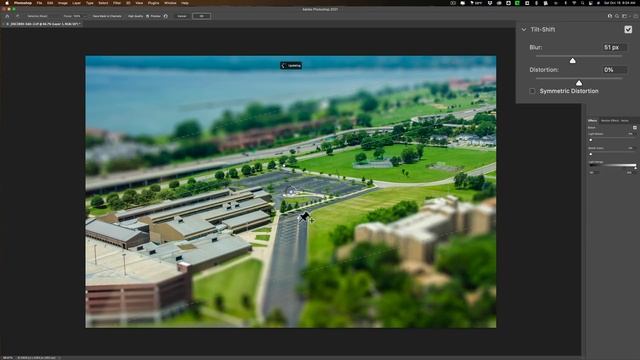This screenshot has height=360, width=640.
Task: Click the Light Bokeh slider handle
Action: click(x=591, y=140)
